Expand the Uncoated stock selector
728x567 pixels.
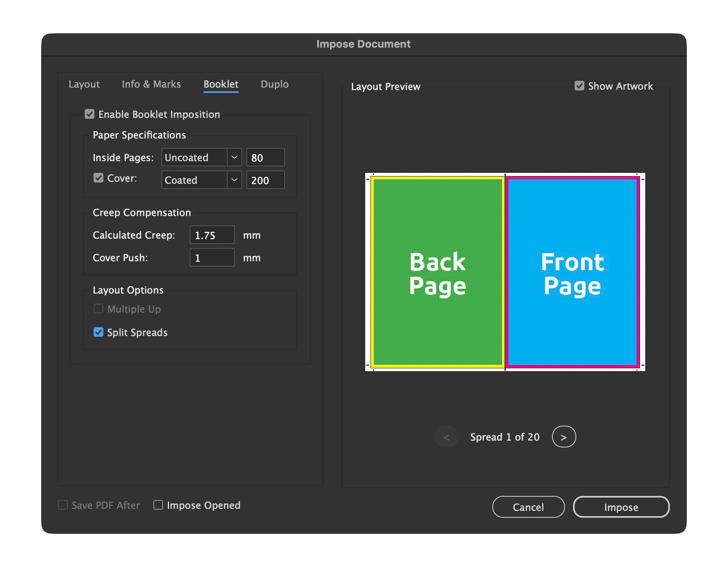point(234,157)
